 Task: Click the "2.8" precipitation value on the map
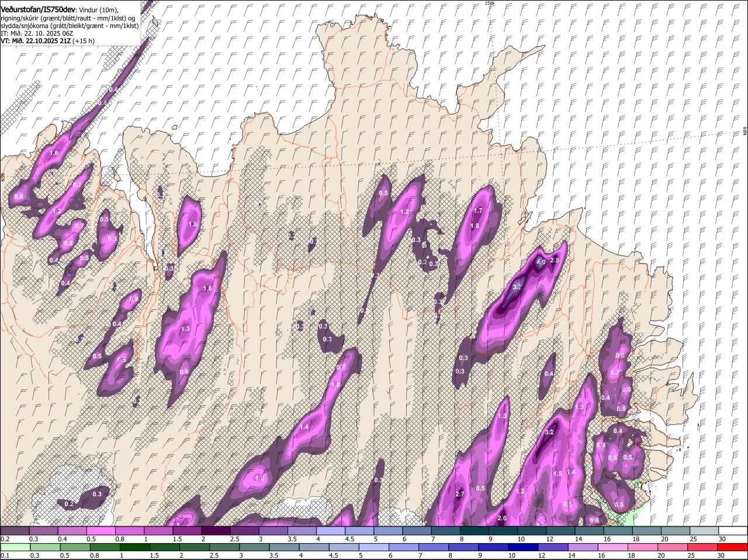click(x=555, y=261)
